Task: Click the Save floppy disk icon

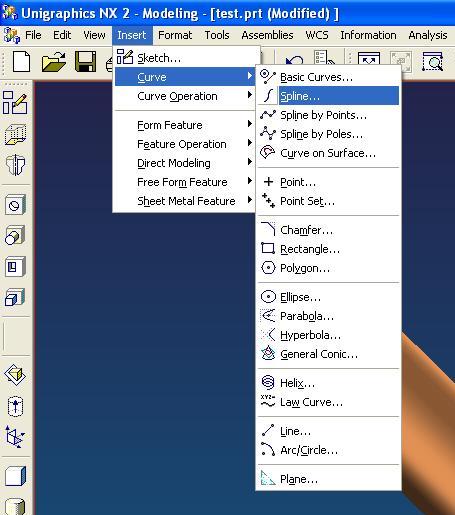Action: (86, 61)
